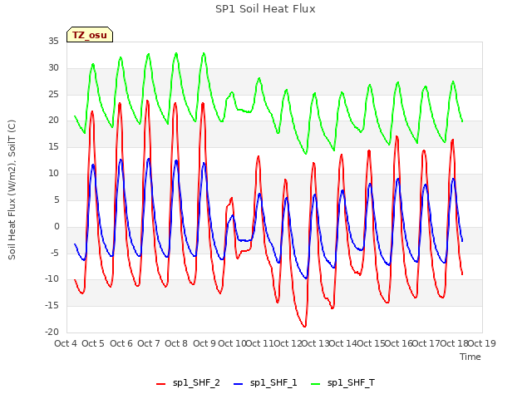Screen dimensions: 532x399
Task: Click the -5 y-axis tick label
Action: (55, 253)
